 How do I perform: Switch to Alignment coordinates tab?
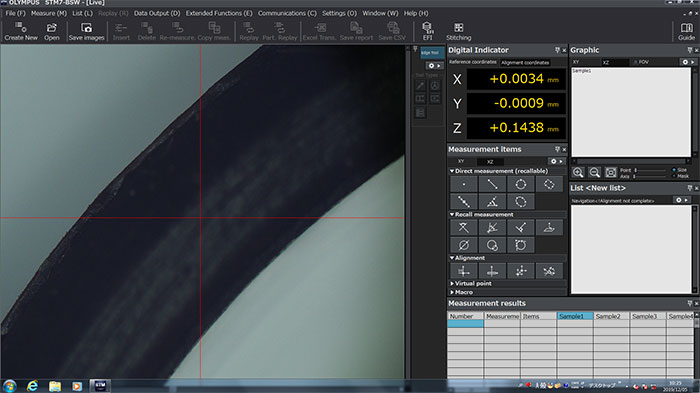(x=525, y=63)
